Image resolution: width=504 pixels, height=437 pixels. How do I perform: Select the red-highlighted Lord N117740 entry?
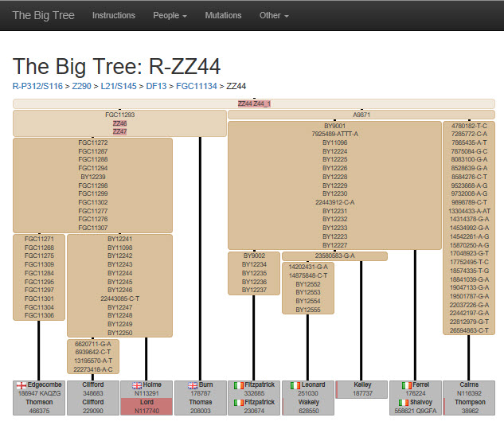point(147,407)
